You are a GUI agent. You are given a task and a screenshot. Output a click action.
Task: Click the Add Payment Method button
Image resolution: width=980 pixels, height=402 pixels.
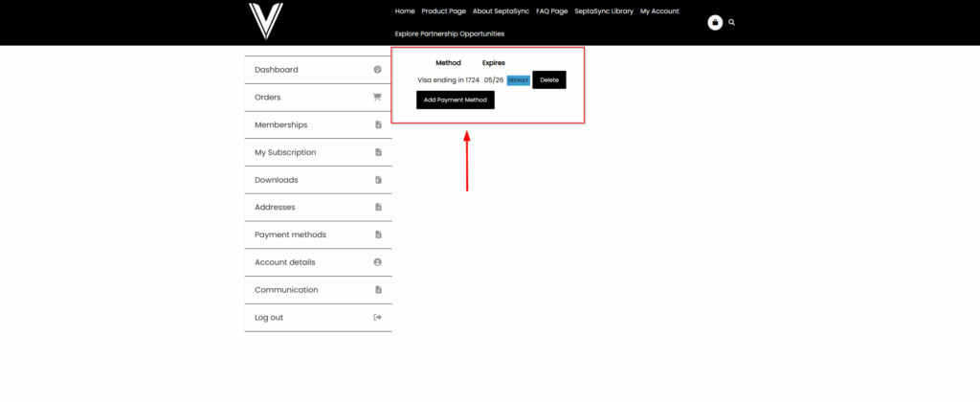tap(456, 100)
